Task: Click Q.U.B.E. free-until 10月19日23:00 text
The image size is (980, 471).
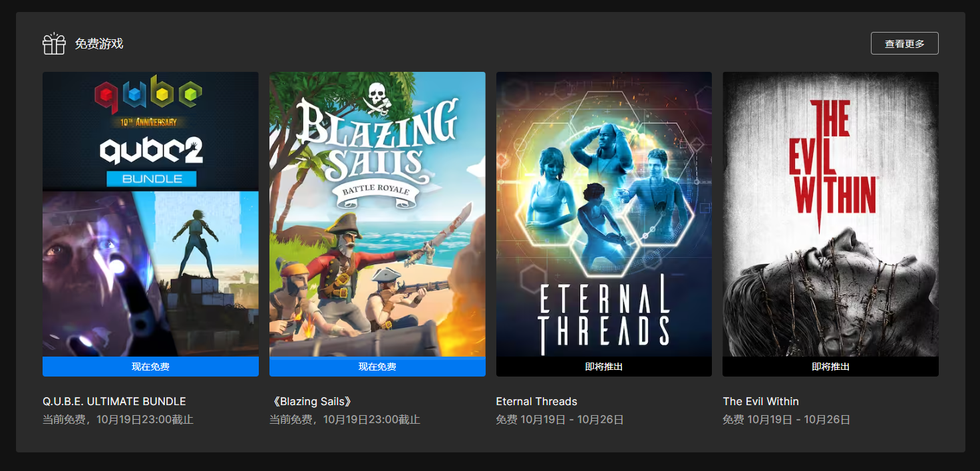Action: [x=118, y=420]
